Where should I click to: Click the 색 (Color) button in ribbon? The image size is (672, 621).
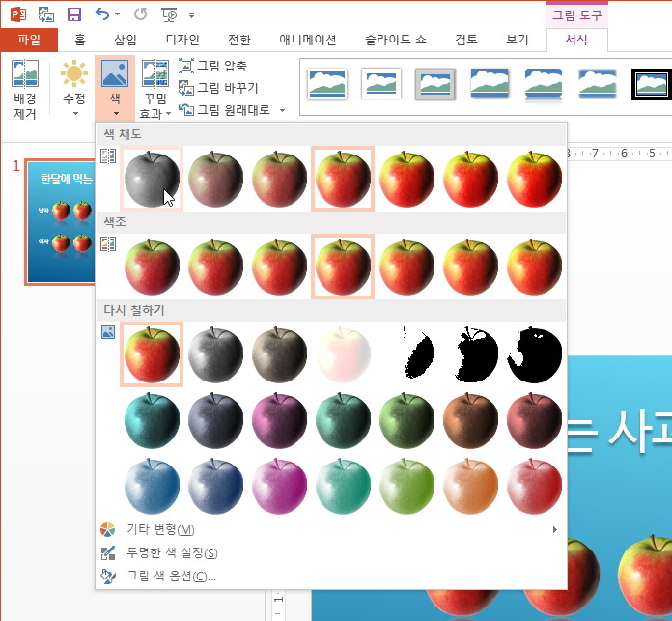114,89
